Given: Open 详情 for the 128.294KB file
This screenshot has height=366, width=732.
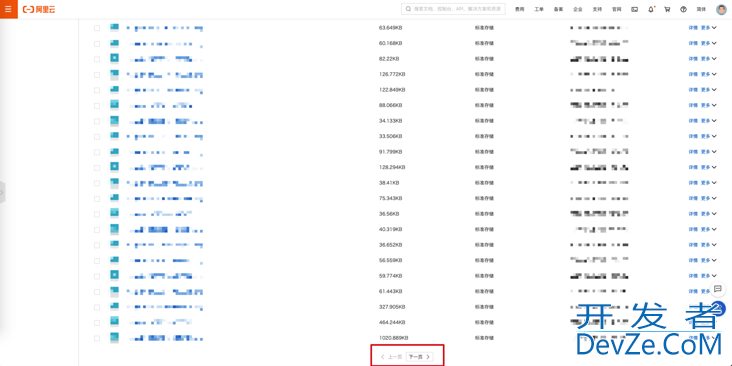Looking at the screenshot, I should tap(693, 167).
